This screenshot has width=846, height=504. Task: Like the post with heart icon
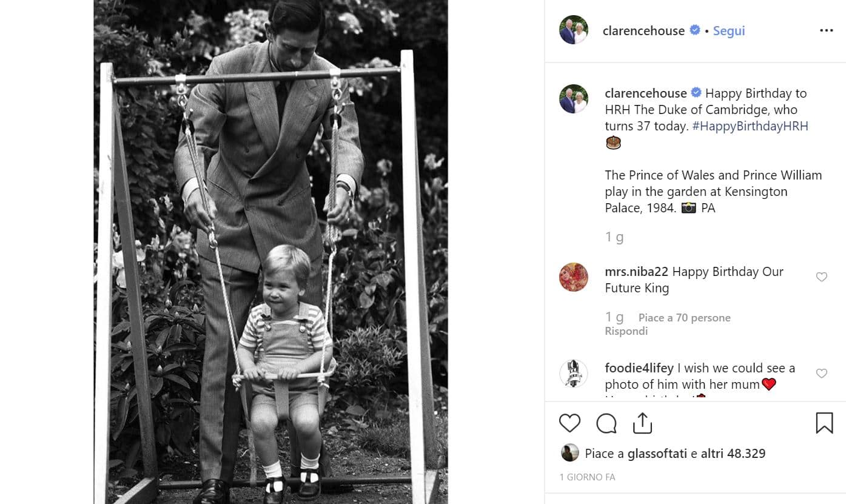click(569, 423)
